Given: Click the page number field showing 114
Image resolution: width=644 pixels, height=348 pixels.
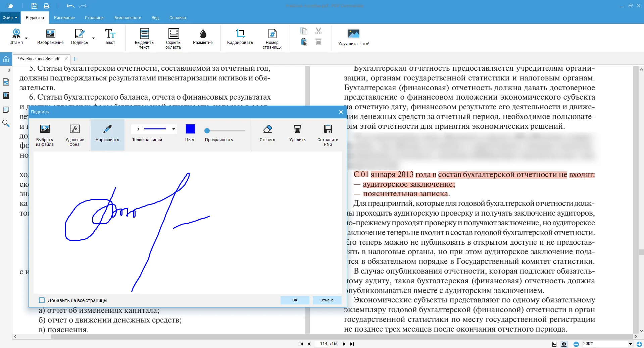Looking at the screenshot, I should (x=323, y=344).
